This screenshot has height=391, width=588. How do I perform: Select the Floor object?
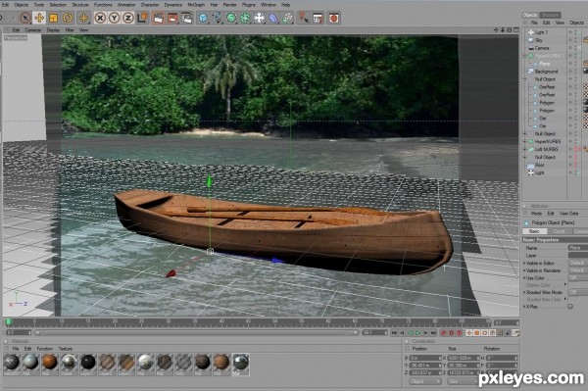(x=540, y=165)
